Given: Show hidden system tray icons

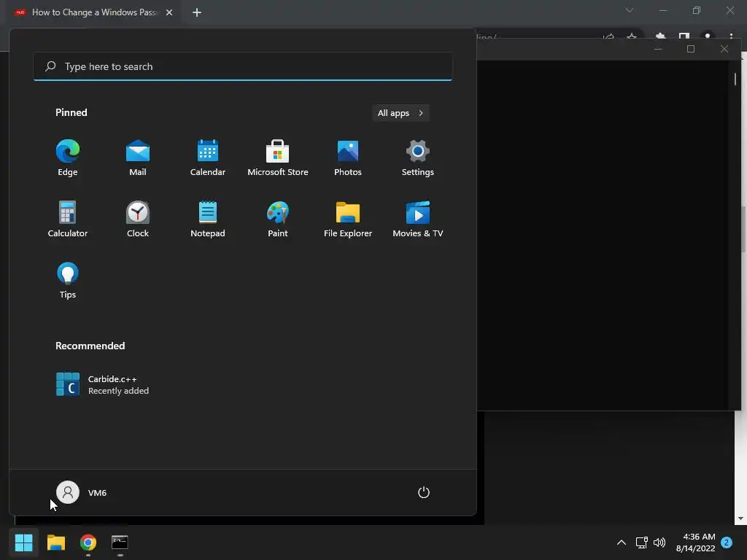Looking at the screenshot, I should point(622,542).
